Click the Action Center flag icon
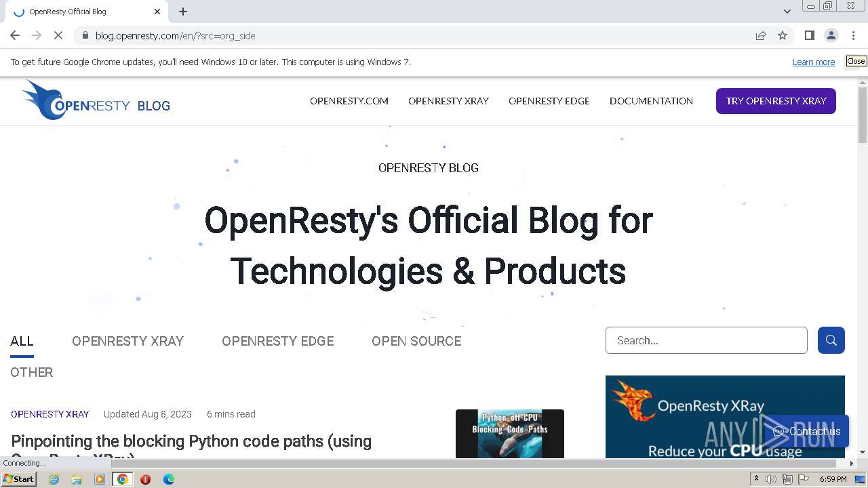 (x=803, y=479)
